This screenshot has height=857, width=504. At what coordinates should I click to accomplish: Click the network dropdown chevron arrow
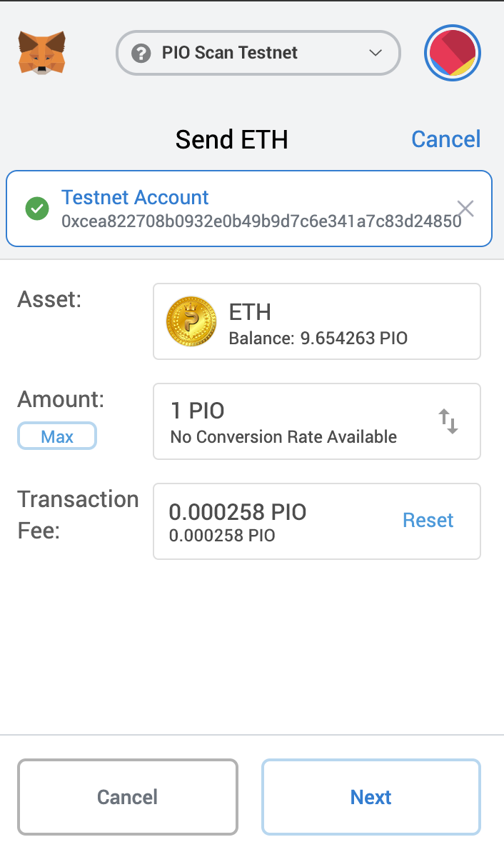[376, 53]
